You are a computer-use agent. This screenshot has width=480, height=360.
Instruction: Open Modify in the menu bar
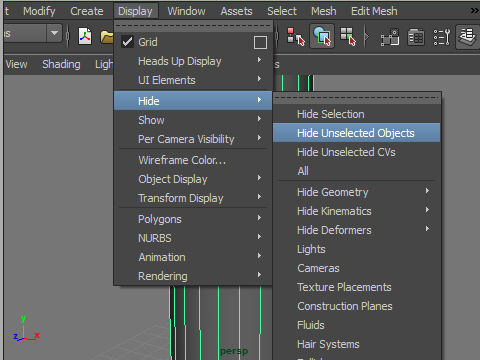[39, 11]
